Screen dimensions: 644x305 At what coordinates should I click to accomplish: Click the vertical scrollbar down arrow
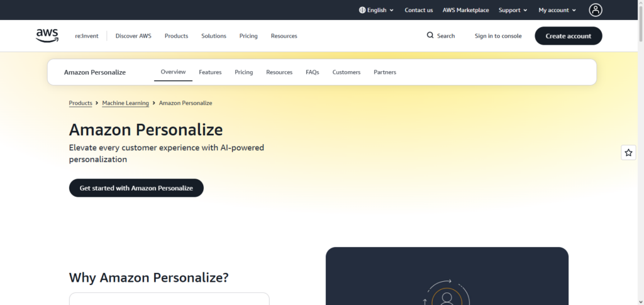tap(640, 302)
